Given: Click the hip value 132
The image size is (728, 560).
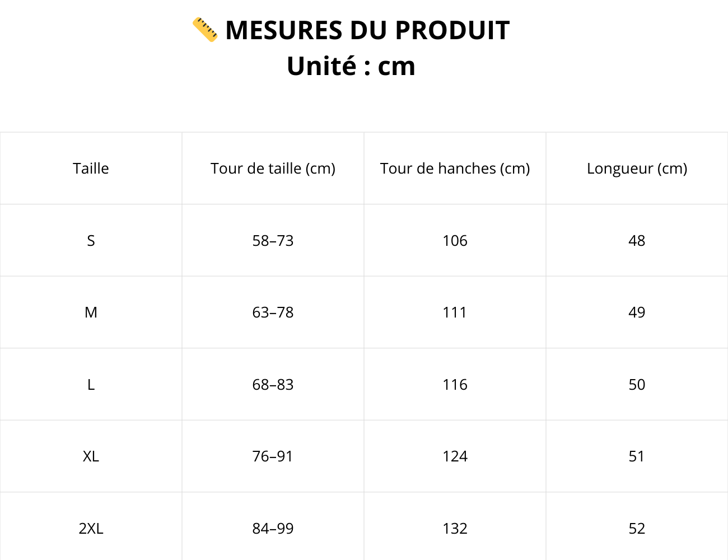Looking at the screenshot, I should (x=455, y=529).
